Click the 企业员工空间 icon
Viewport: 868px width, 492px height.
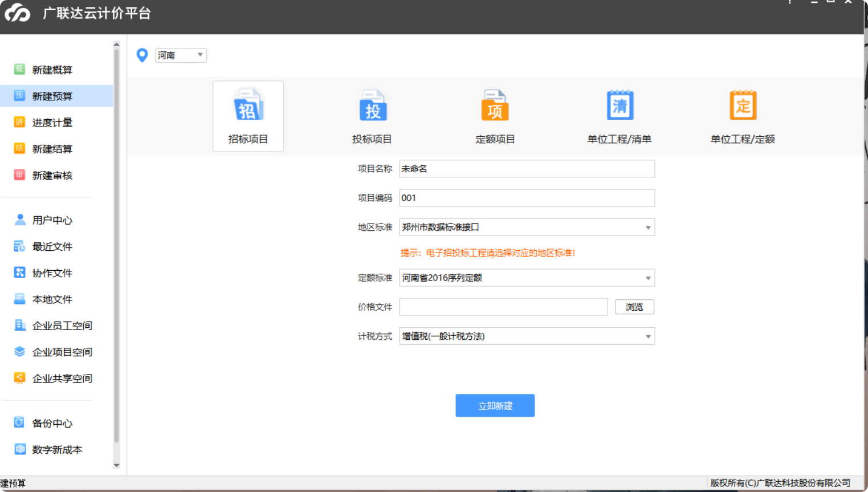pos(19,325)
